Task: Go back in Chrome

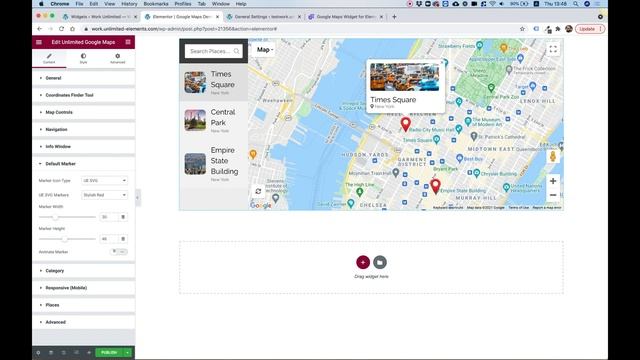Action: coord(40,29)
